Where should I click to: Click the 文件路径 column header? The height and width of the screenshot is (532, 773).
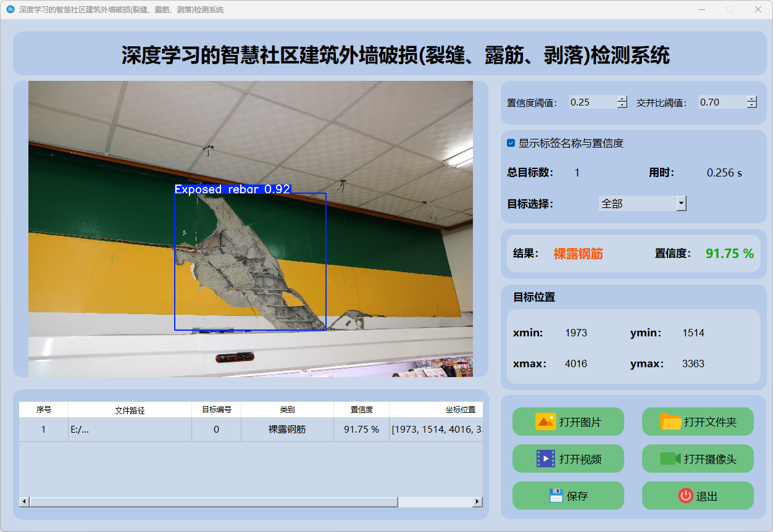pos(130,410)
